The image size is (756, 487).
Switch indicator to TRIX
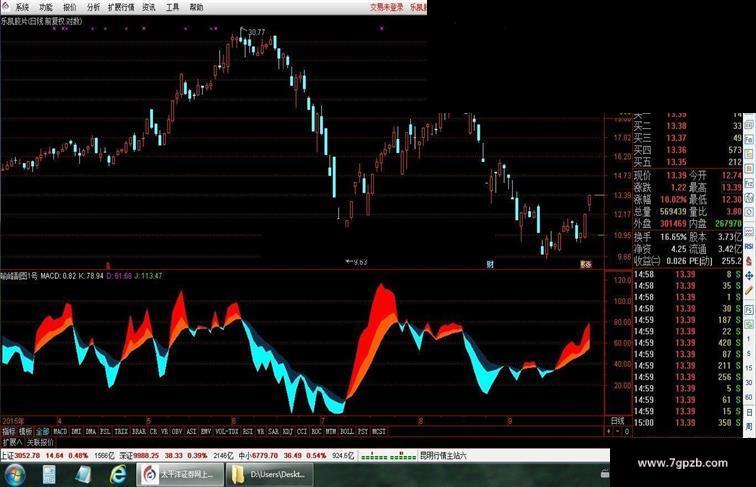tap(121, 432)
